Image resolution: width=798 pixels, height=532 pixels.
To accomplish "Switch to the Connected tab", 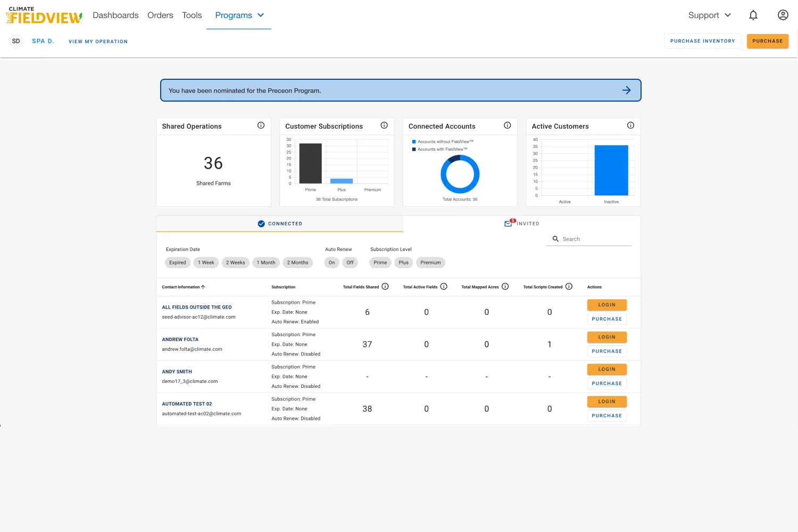I will coord(280,224).
